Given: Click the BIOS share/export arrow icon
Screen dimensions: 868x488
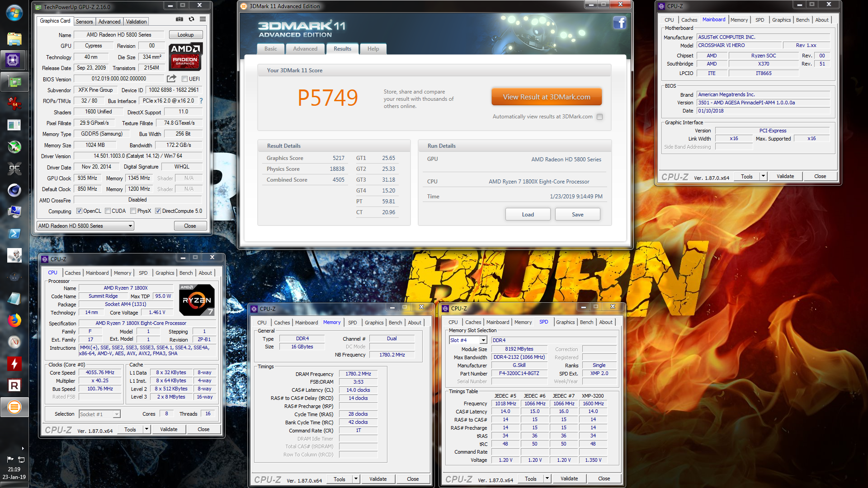Looking at the screenshot, I should 171,79.
